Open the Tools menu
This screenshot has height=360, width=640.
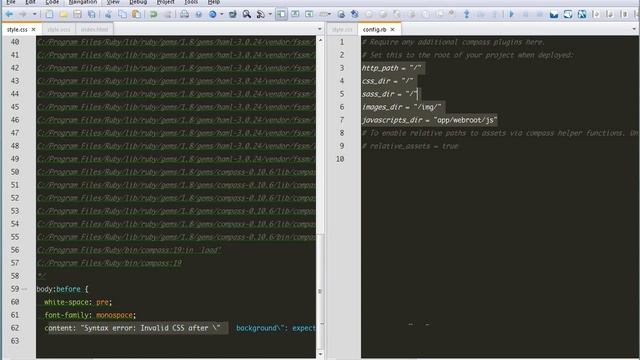[191, 2]
